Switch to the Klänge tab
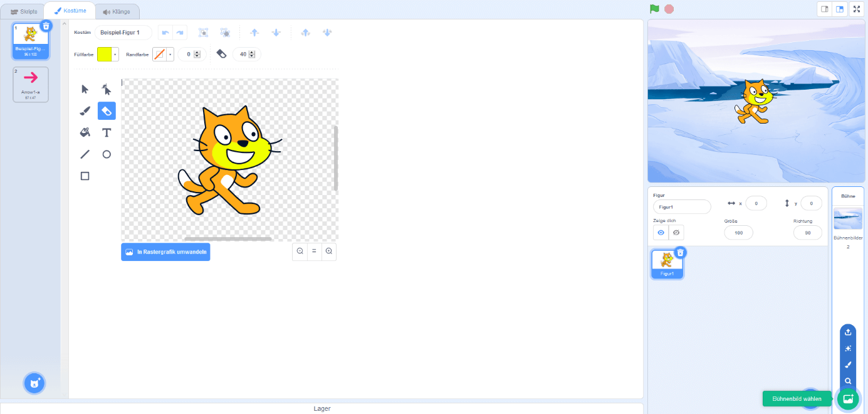Screen dimensions: 868x414 (x=117, y=10)
